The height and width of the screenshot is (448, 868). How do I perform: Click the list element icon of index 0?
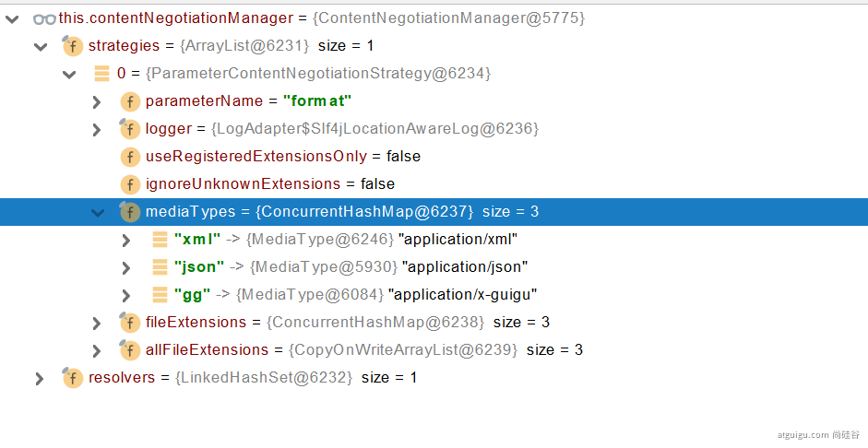click(x=101, y=74)
